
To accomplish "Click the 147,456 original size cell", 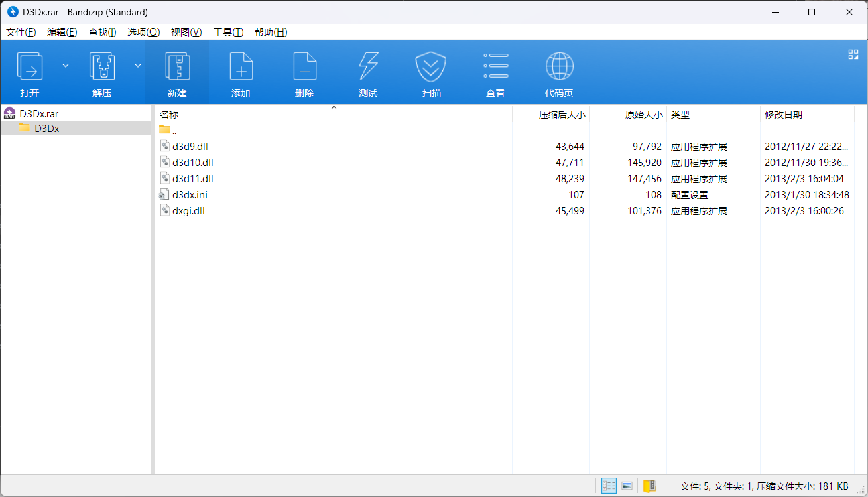I will point(644,178).
